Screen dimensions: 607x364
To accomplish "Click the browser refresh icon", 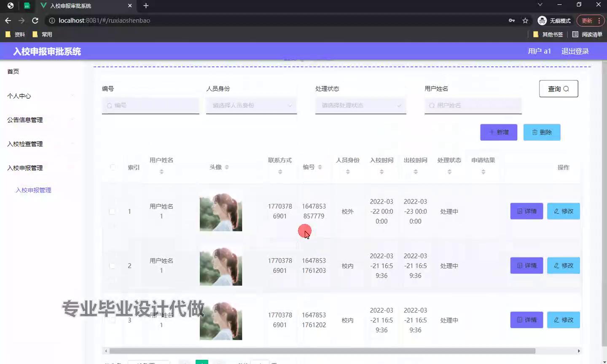I will point(35,20).
